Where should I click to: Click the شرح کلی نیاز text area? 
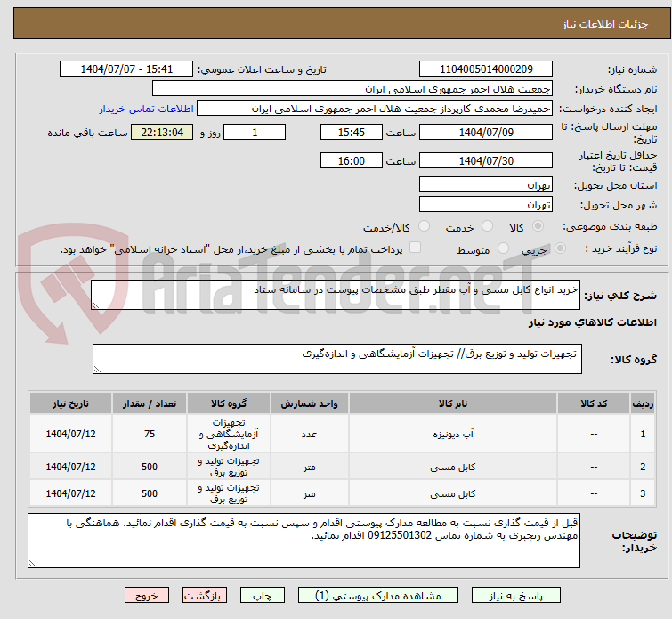pos(336,295)
